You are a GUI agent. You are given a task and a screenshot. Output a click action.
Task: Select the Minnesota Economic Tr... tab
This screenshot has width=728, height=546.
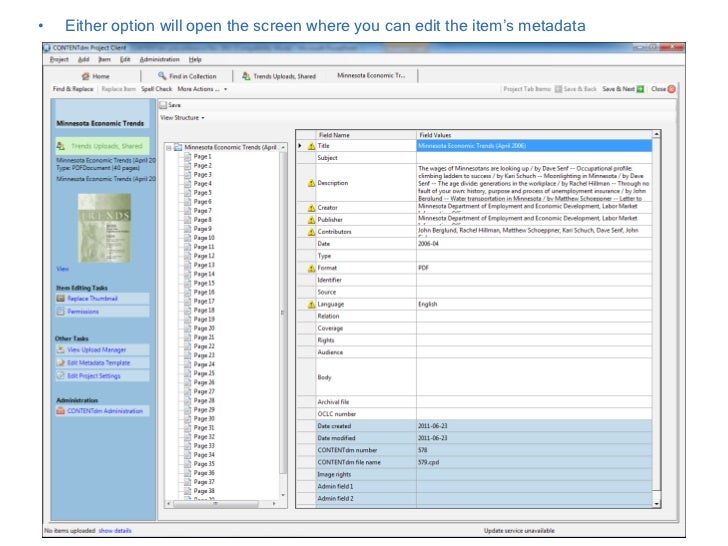[371, 75]
